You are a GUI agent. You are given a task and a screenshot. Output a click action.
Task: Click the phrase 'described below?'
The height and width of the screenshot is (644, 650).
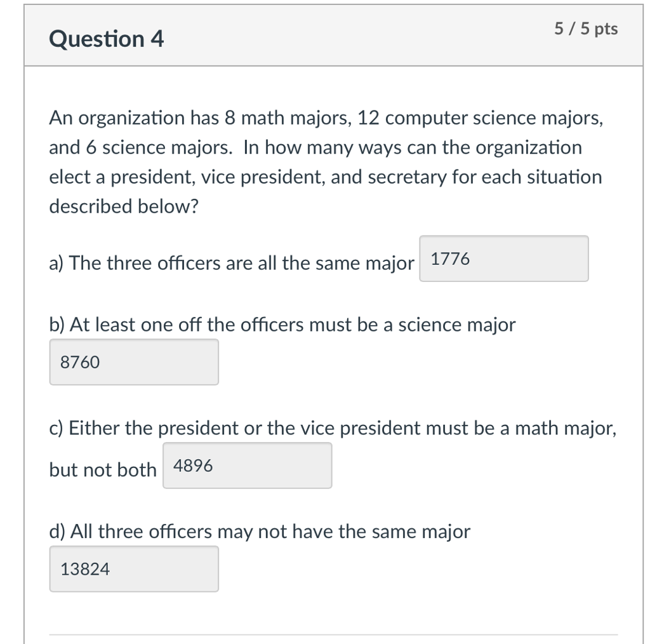tap(124, 206)
